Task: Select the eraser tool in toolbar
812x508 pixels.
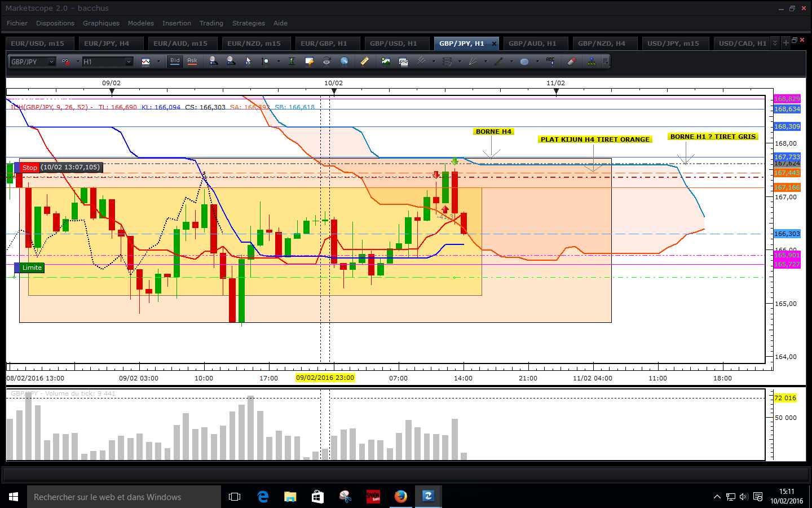Action: [x=571, y=61]
